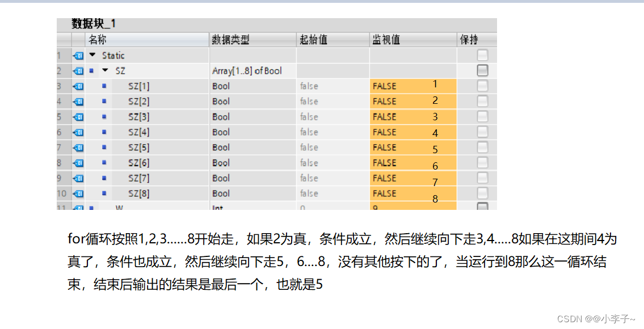Click the tag icon next to SZ[8]
This screenshot has width=644, height=329.
(78, 193)
